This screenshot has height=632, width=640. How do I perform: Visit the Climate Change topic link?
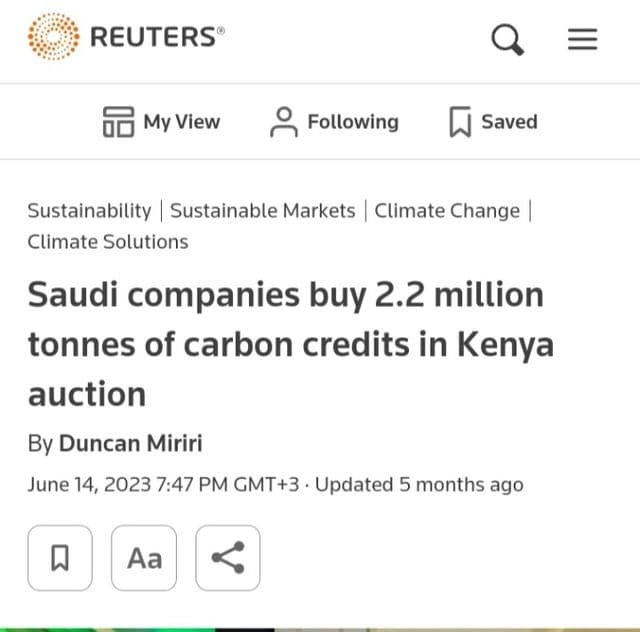click(447, 211)
